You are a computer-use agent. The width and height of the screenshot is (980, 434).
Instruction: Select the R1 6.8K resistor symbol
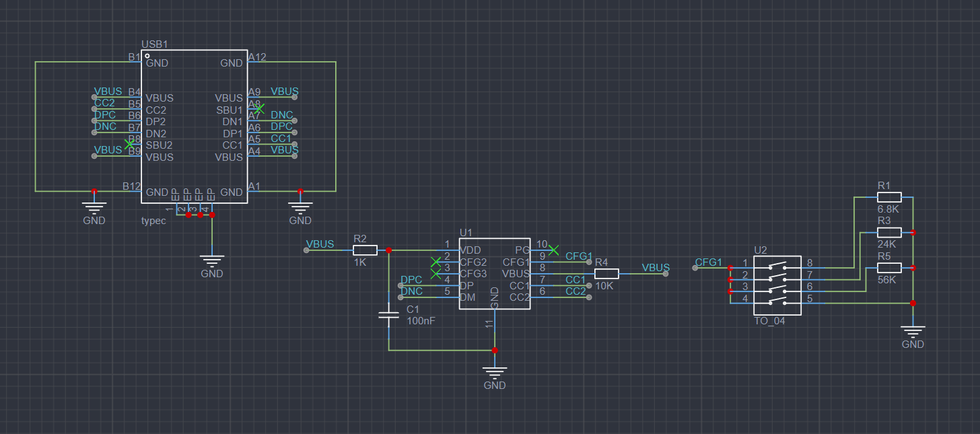click(888, 197)
